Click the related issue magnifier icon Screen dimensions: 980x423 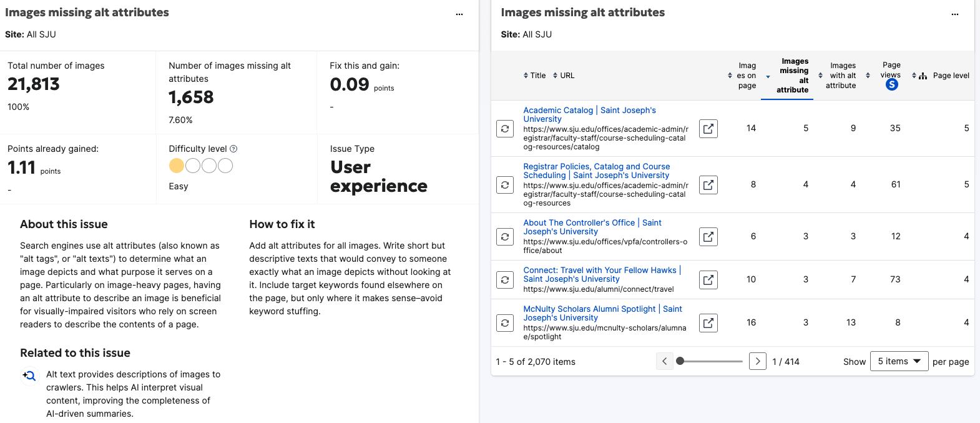[x=29, y=376]
